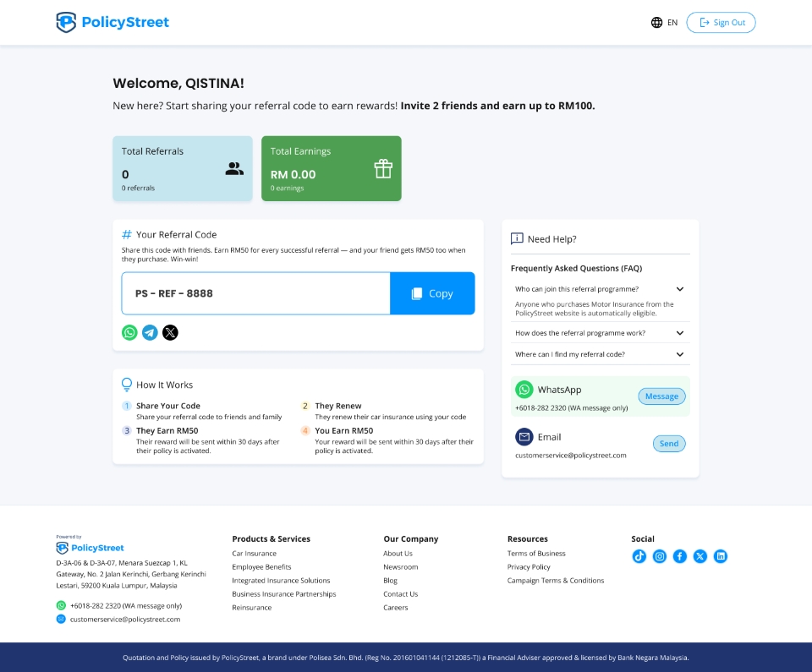Click the 'They Earn RM50' step title
The image size is (812, 672).
[167, 431]
